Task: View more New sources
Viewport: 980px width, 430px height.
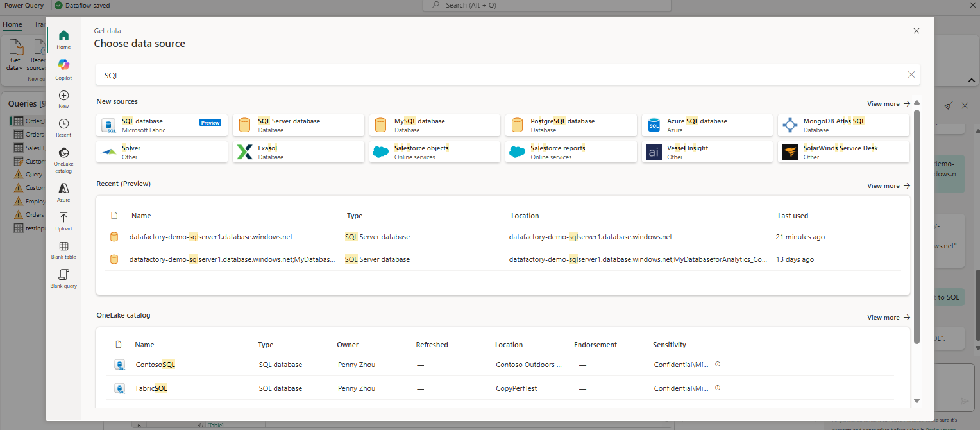Action: pyautogui.click(x=888, y=104)
